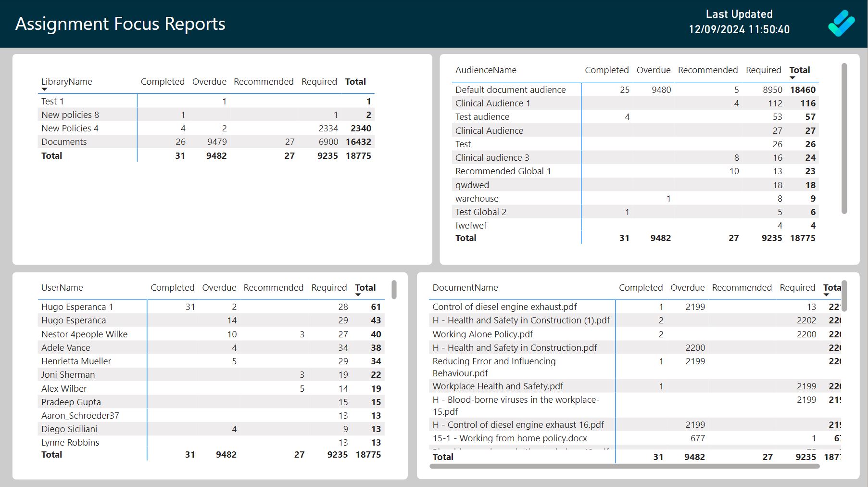This screenshot has height=487, width=868.
Task: Select 'H - Blood-borne viruses in the workplace-15.pdf'
Action: click(x=635, y=406)
